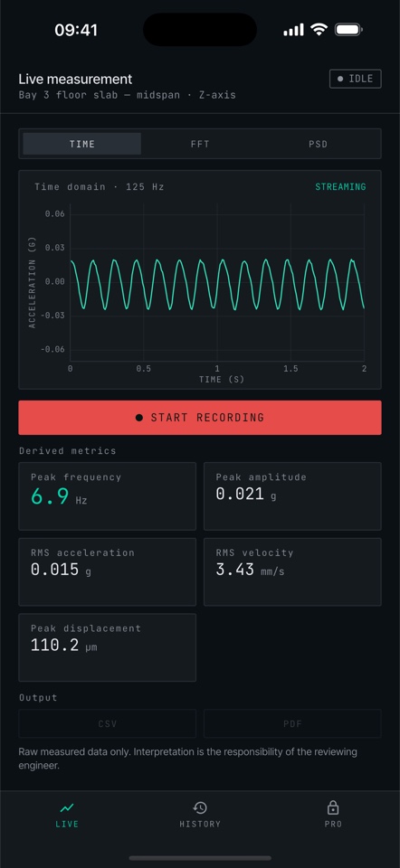Viewport: 400px width, 868px height.
Task: Tap the 'Raw measured data only' disclaimer text
Action: pos(188,759)
